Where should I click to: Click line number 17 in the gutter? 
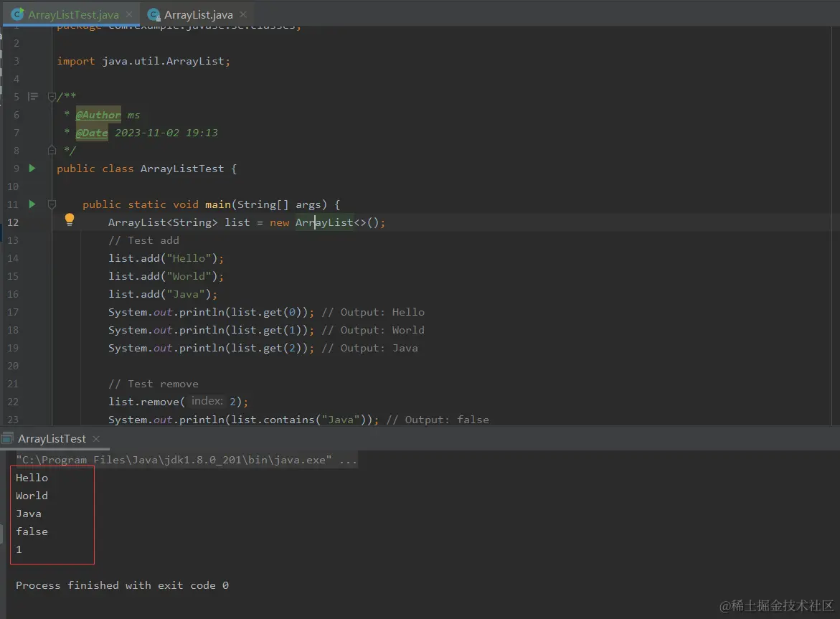click(x=12, y=312)
